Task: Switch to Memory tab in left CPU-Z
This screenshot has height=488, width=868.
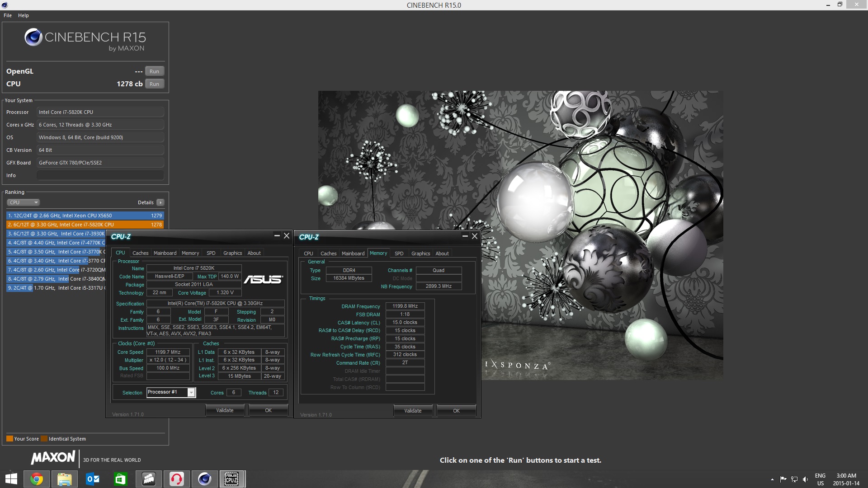Action: [190, 253]
